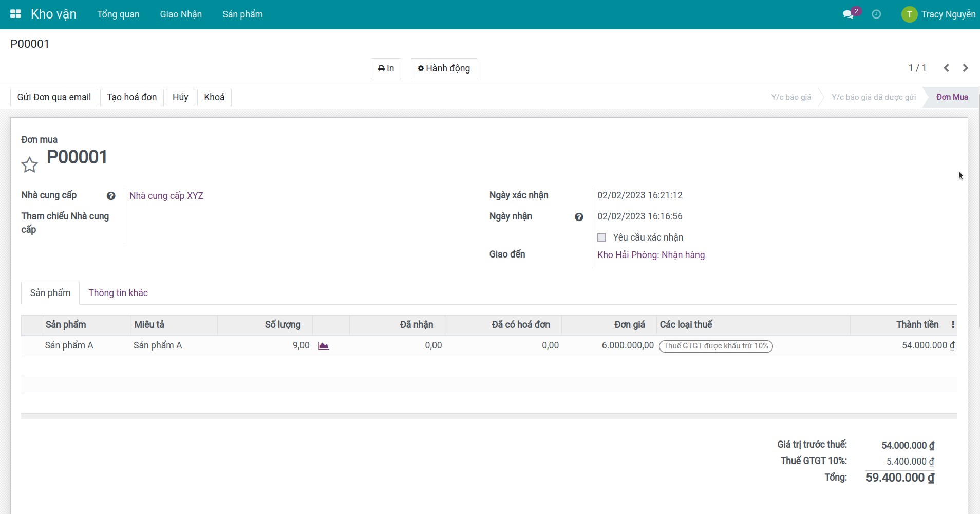Open the Hành động actions dropdown

444,68
